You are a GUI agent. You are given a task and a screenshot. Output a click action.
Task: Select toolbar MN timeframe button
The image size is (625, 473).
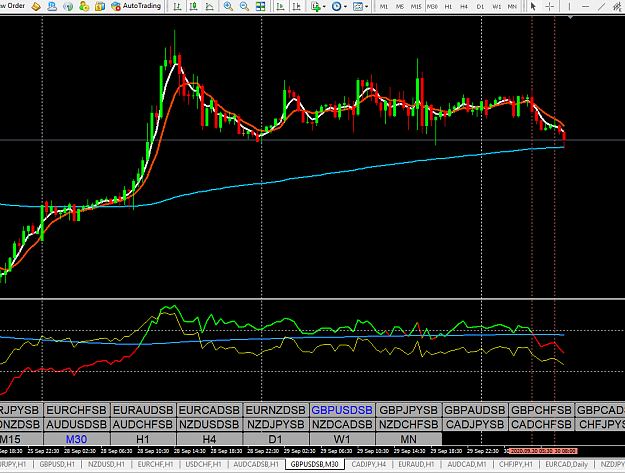click(512, 6)
